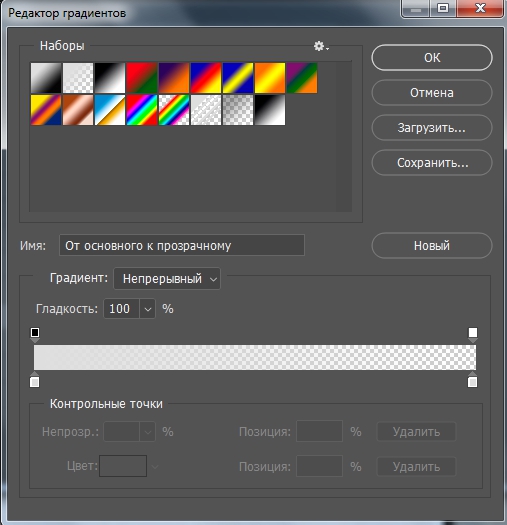Choose the neutral density gray checkered preset

(x=238, y=110)
